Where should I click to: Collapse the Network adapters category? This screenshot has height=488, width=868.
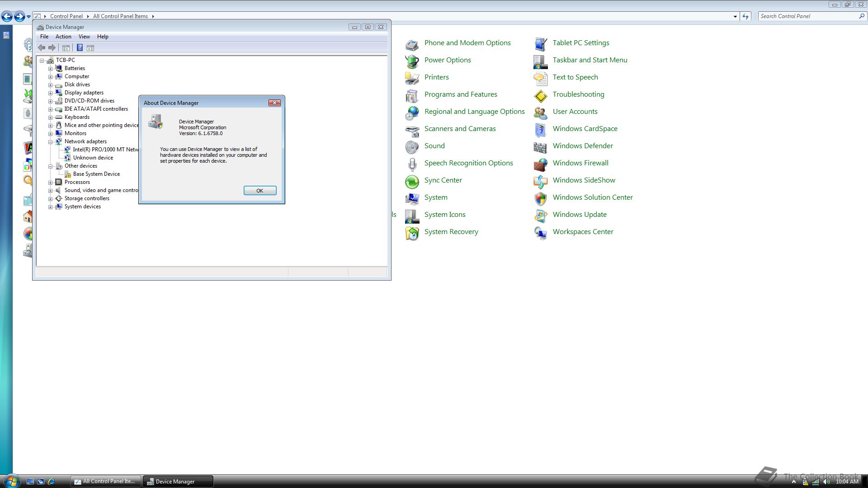tap(51, 142)
